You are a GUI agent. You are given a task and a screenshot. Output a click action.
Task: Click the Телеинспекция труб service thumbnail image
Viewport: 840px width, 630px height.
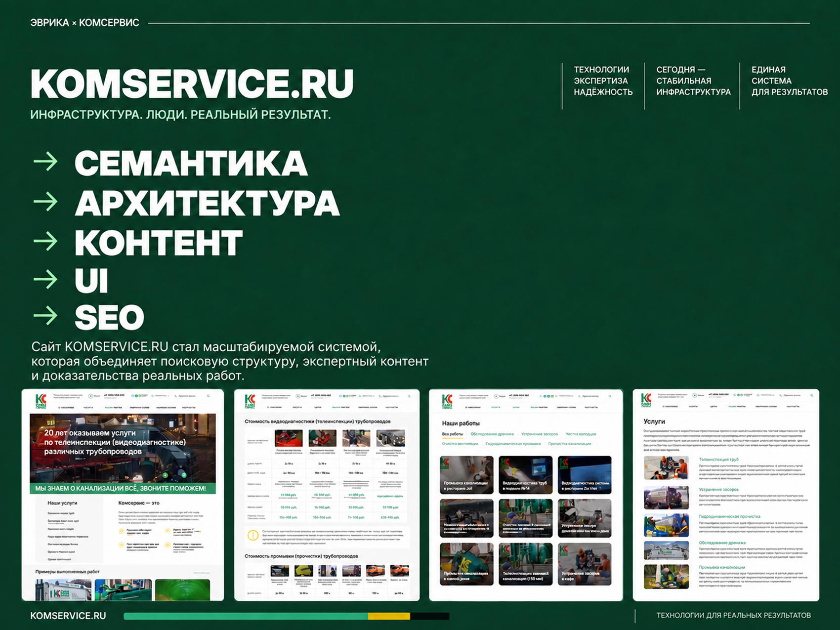(x=666, y=468)
